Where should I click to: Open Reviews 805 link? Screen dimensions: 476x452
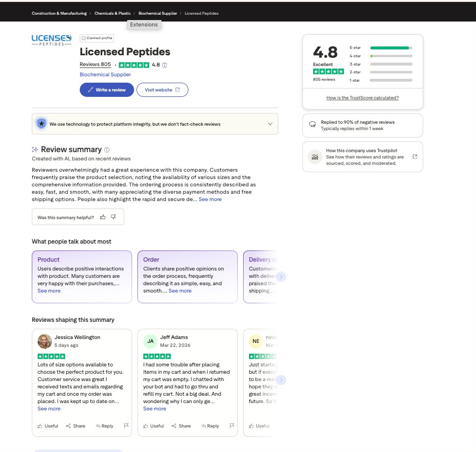tap(95, 65)
